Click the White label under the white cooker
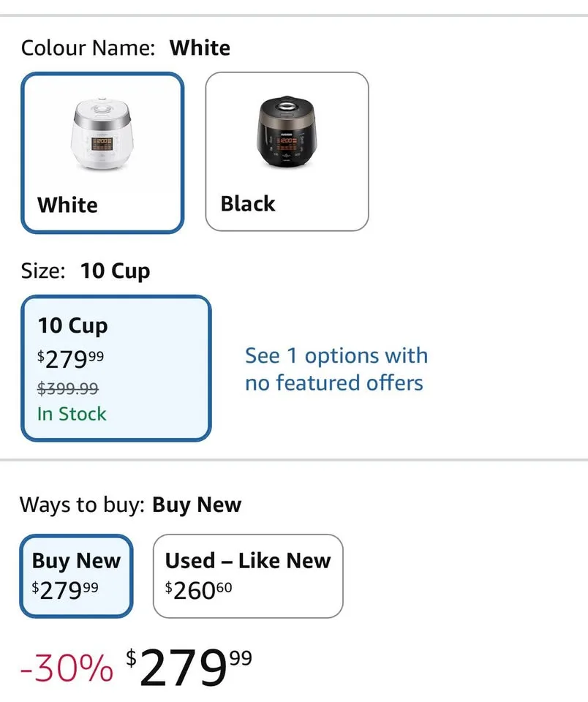The image size is (588, 702). pos(67,205)
